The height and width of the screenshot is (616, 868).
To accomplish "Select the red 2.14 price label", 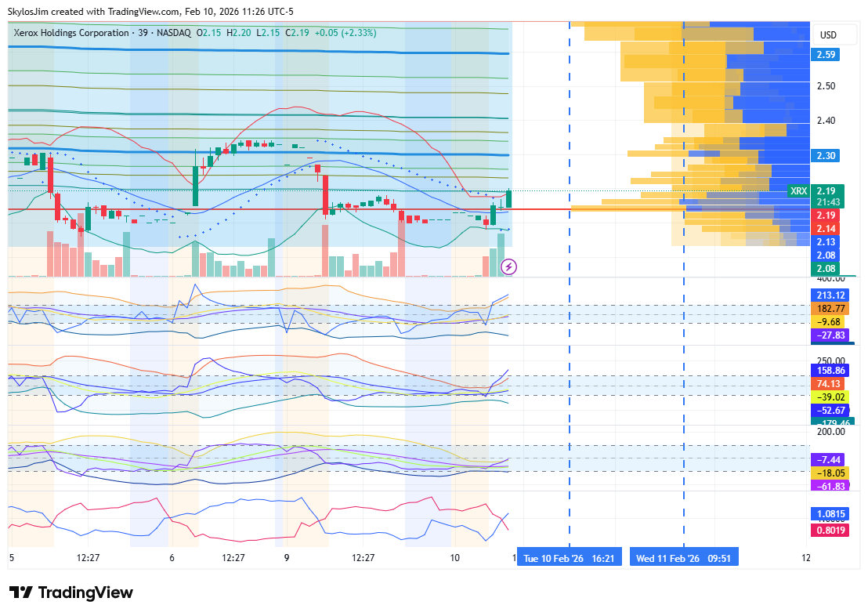I will coord(826,228).
